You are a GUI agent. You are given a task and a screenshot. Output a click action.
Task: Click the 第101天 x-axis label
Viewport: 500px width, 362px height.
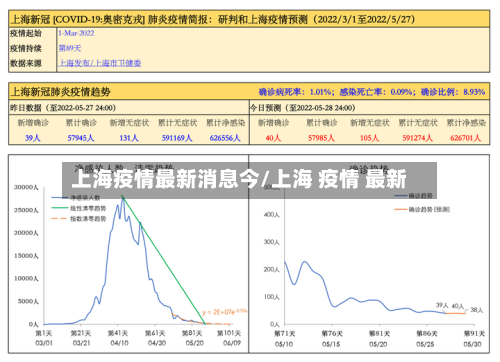point(229,333)
